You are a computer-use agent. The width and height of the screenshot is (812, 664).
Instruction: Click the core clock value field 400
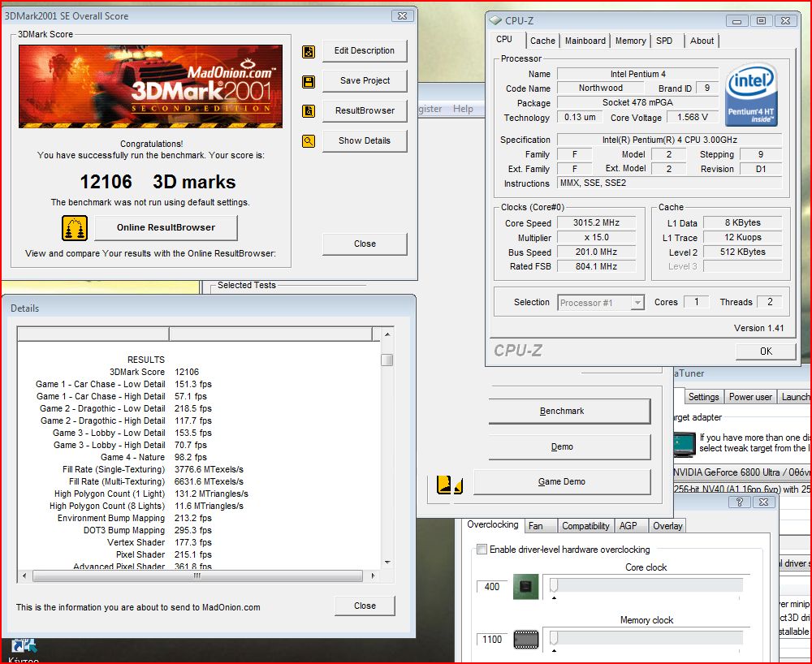(x=491, y=586)
